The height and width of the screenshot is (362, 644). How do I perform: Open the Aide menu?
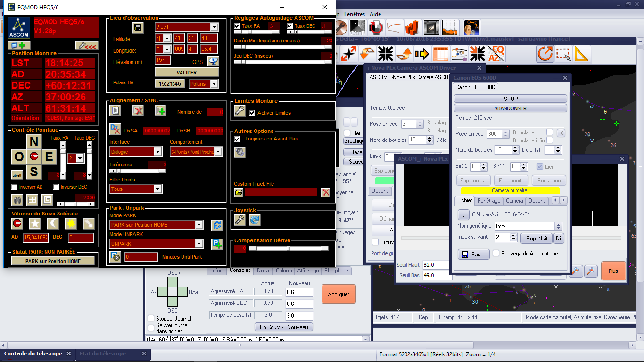tap(375, 14)
